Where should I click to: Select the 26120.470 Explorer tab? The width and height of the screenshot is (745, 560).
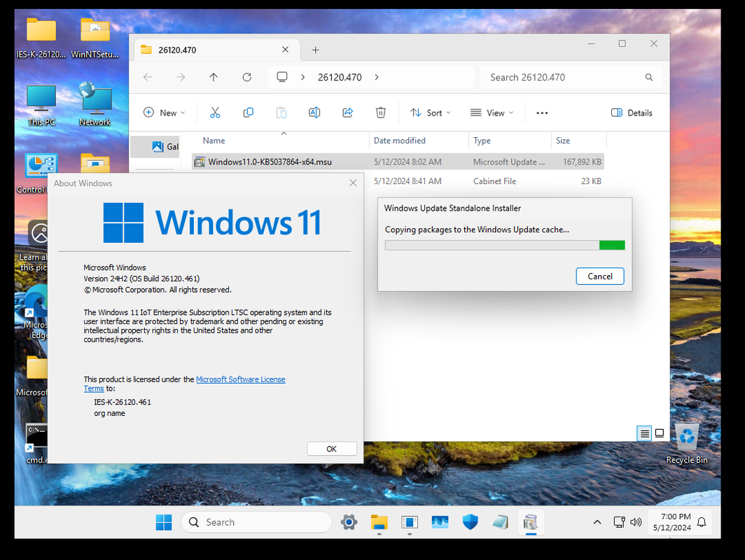click(x=217, y=50)
